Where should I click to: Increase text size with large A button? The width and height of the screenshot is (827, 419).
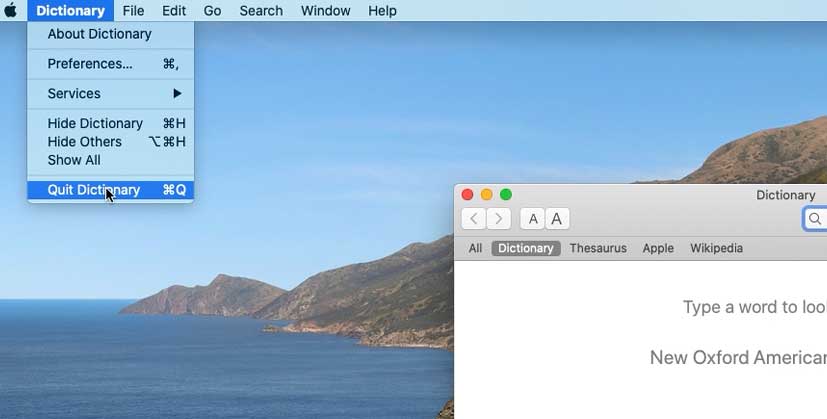[557, 218]
